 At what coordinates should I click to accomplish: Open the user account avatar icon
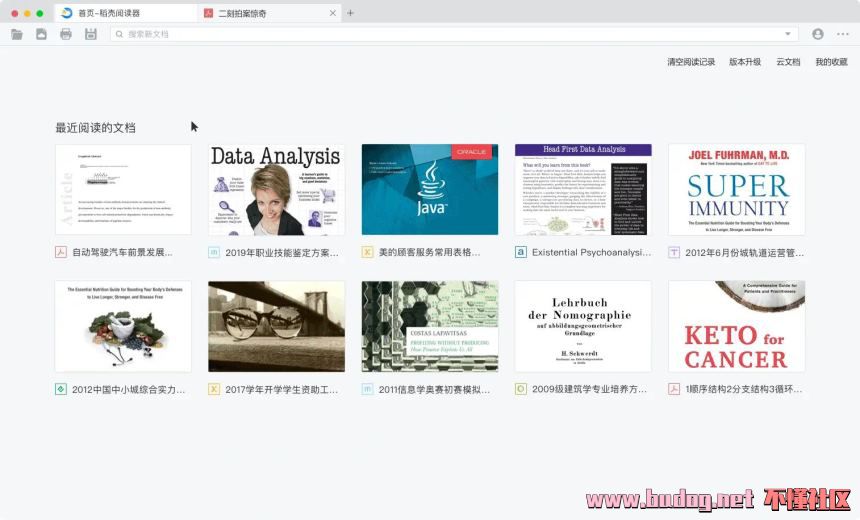click(x=818, y=34)
